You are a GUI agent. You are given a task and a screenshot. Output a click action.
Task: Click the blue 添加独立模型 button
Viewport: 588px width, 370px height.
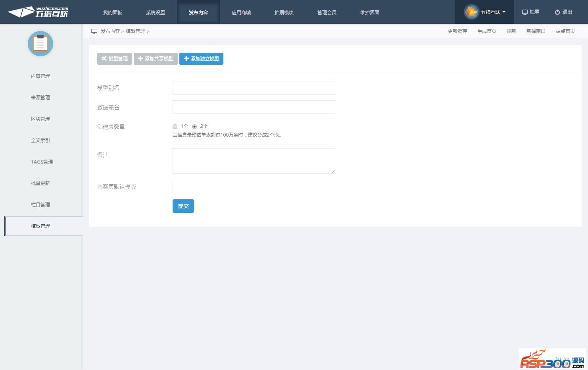pos(201,59)
